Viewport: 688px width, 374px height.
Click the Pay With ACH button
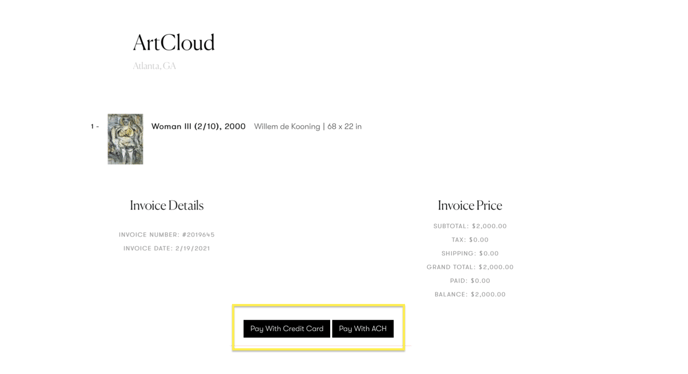(362, 328)
